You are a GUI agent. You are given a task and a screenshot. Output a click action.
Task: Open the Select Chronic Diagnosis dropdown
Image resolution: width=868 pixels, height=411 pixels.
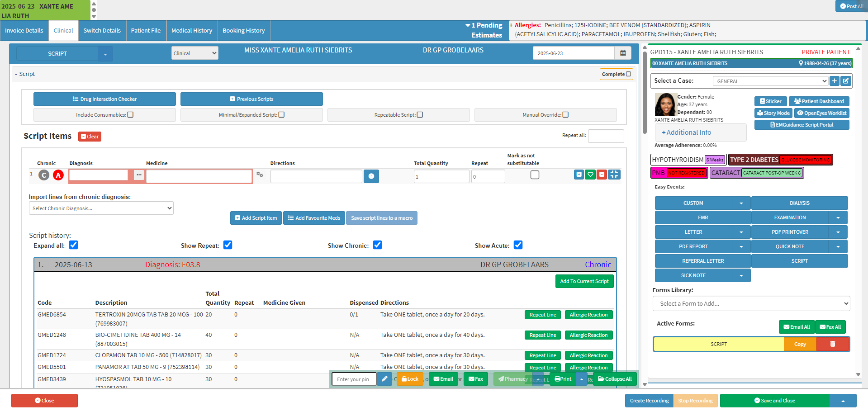(x=101, y=208)
